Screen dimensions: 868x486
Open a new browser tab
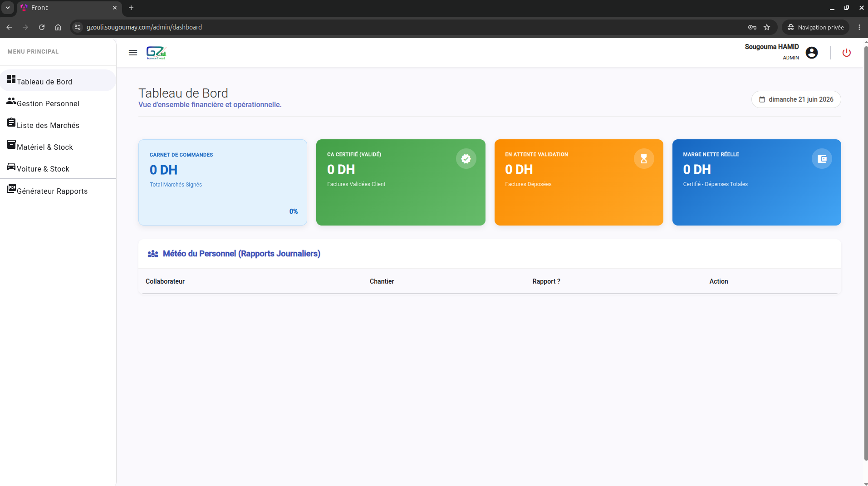pos(131,8)
